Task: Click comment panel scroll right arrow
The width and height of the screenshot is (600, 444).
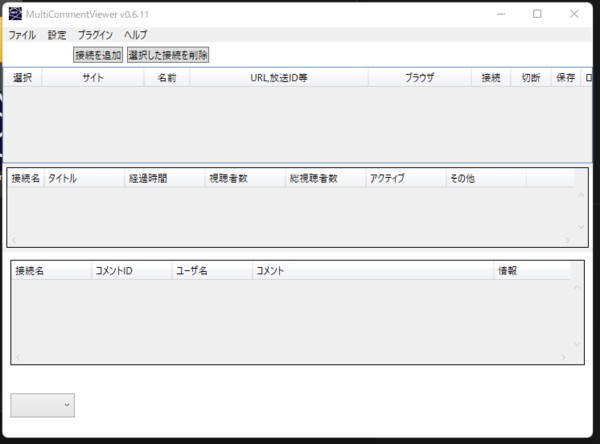Action: pyautogui.click(x=563, y=357)
